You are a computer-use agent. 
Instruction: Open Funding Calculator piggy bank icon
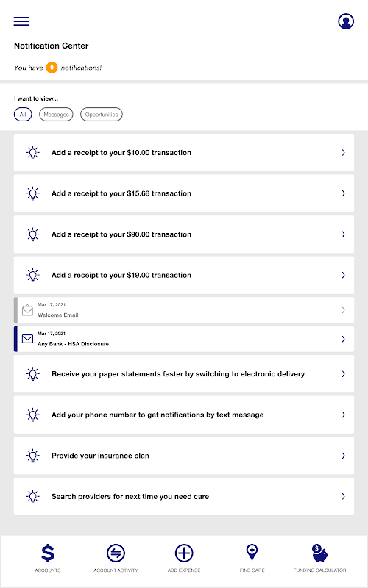click(320, 553)
